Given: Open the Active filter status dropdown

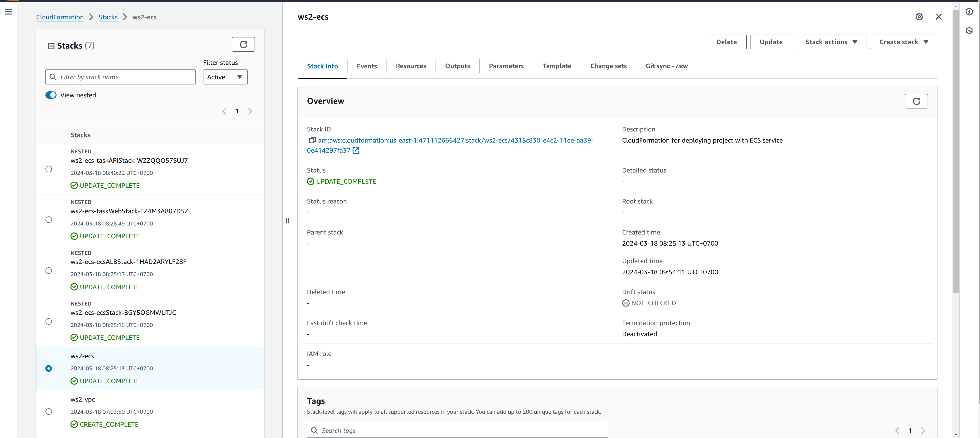Looking at the screenshot, I should click(225, 77).
